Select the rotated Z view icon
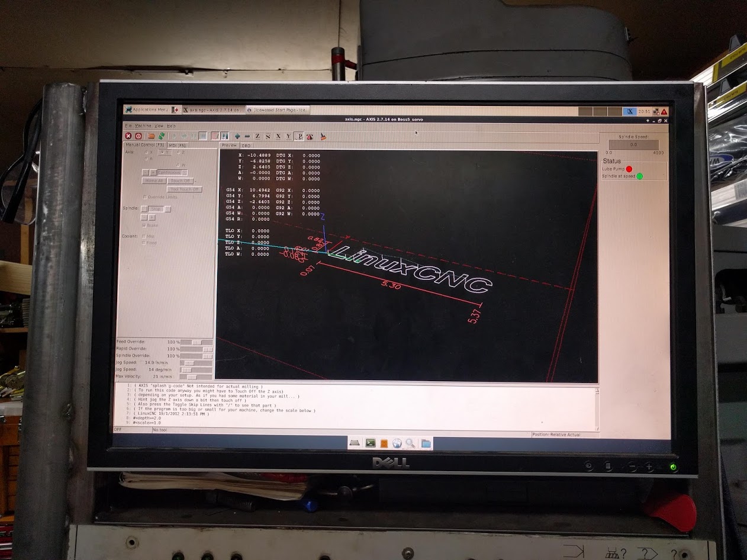The height and width of the screenshot is (560, 747). click(x=268, y=136)
